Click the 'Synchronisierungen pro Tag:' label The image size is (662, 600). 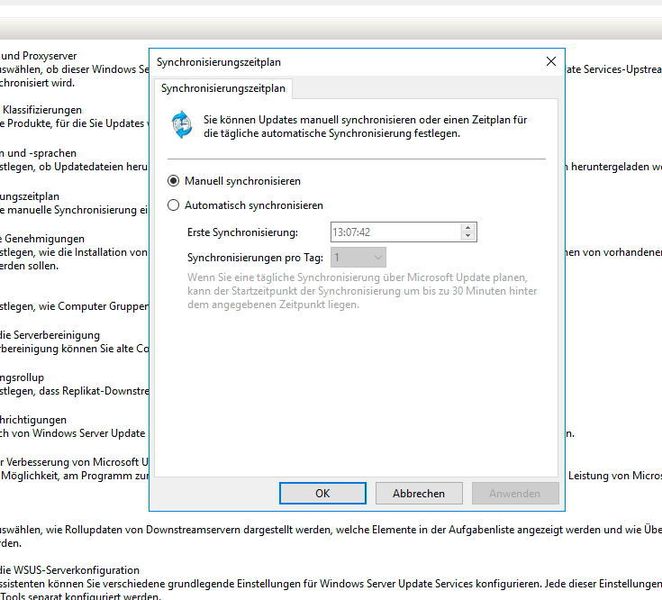(255, 258)
